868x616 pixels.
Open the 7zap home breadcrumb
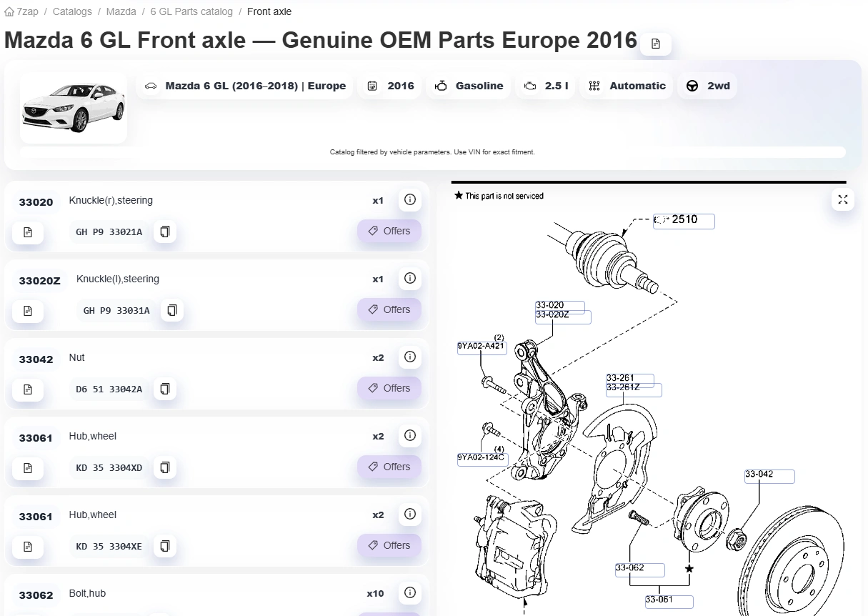21,11
